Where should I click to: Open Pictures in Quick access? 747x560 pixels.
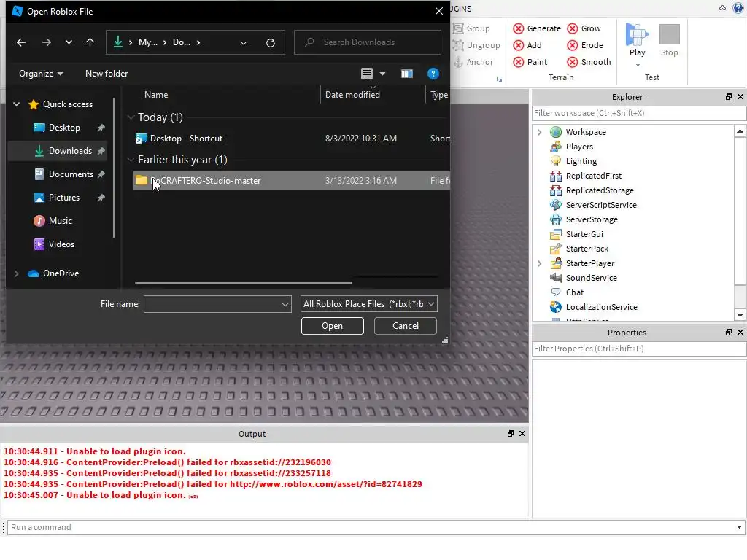[64, 198]
